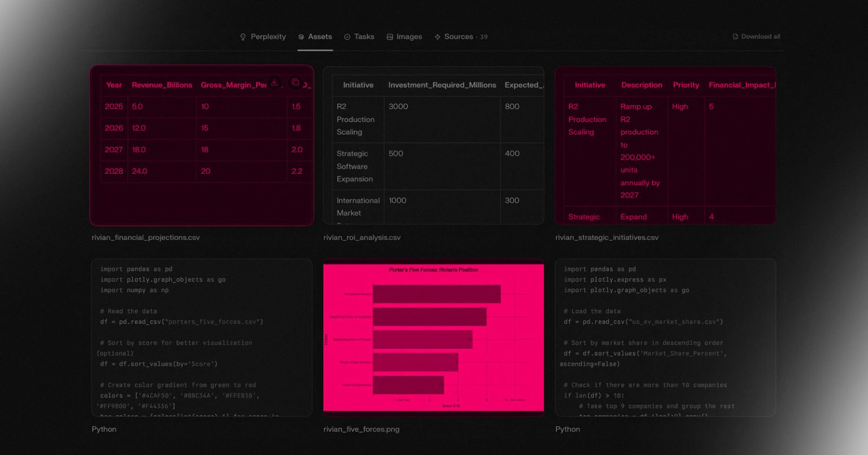The height and width of the screenshot is (455, 868).
Task: Click the Images picture icon
Action: (x=390, y=37)
